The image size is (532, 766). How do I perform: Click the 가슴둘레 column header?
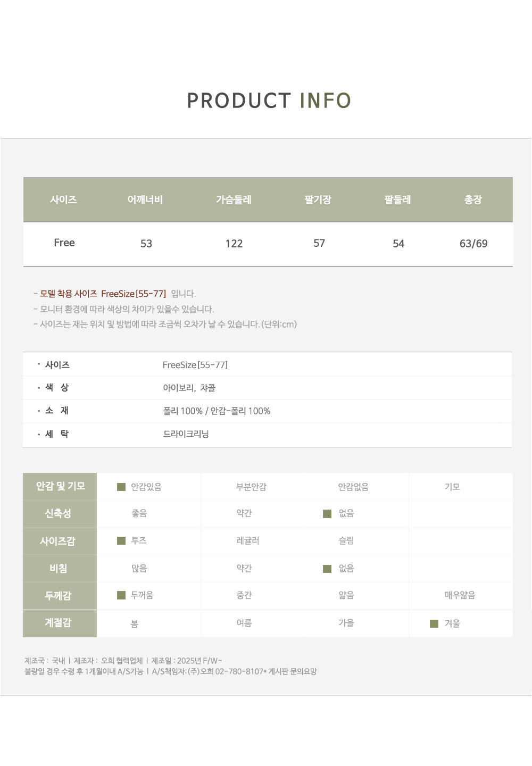pos(234,200)
